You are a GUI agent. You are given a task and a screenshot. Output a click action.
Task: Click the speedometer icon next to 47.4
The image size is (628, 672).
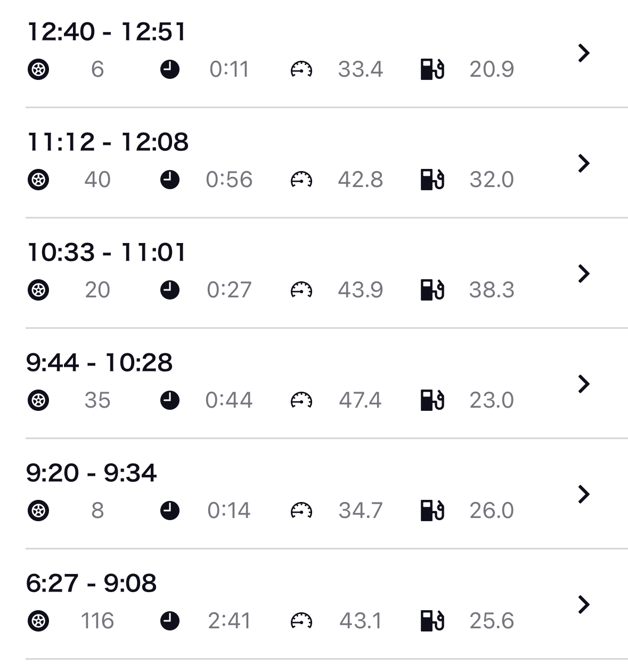pos(301,400)
